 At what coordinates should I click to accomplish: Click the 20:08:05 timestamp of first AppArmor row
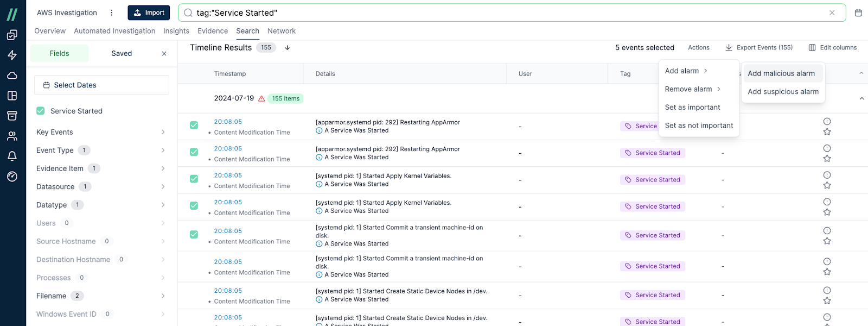coord(228,122)
